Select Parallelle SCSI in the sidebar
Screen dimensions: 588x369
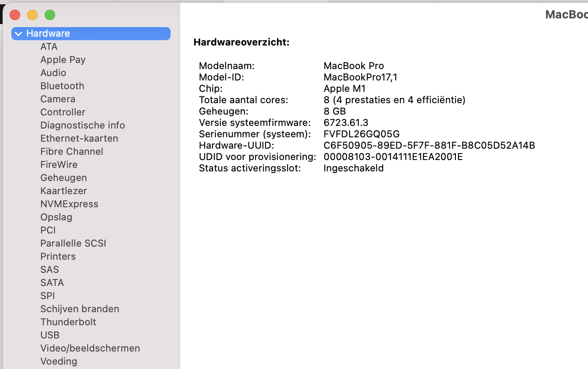[x=73, y=244]
